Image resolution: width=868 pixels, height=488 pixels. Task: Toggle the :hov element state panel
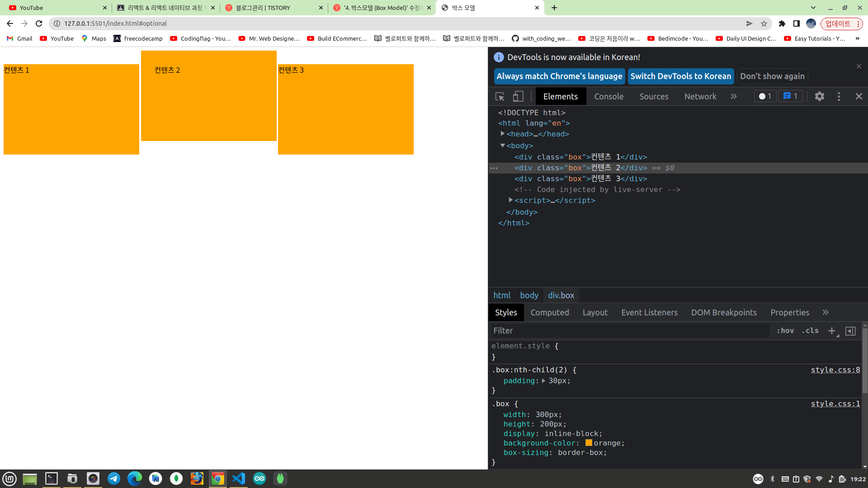[785, 331]
